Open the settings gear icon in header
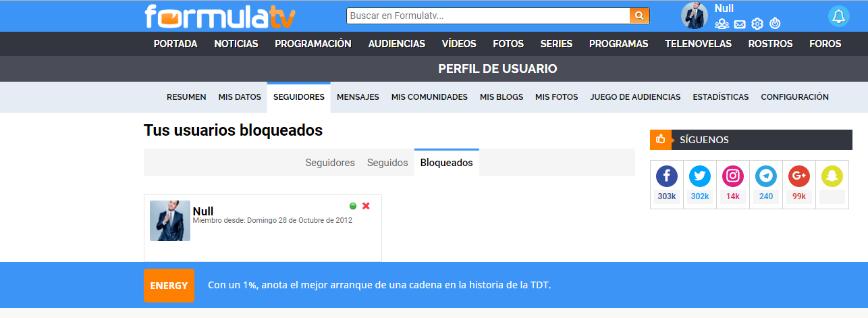This screenshot has width=868, height=318. tap(757, 24)
